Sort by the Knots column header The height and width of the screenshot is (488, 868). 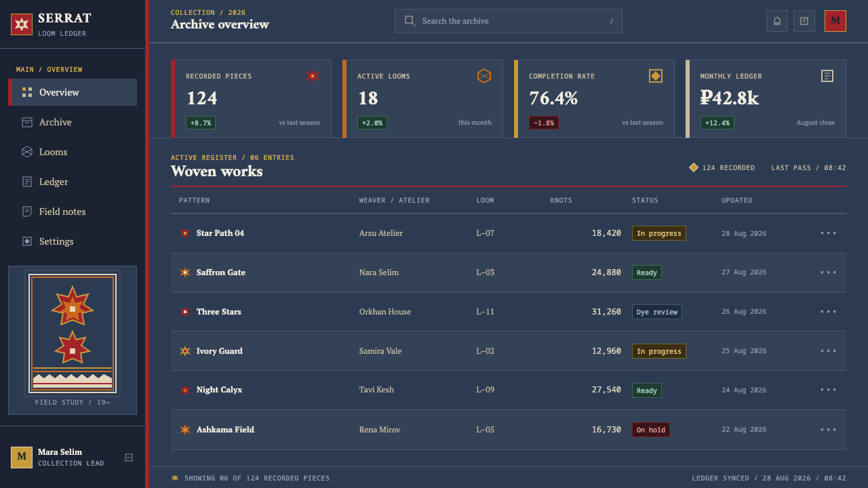click(x=561, y=201)
